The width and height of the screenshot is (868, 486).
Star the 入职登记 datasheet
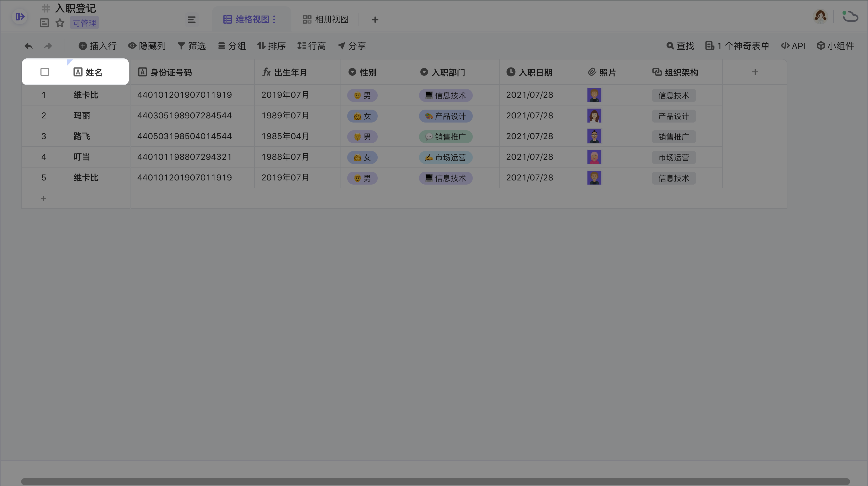pyautogui.click(x=60, y=22)
